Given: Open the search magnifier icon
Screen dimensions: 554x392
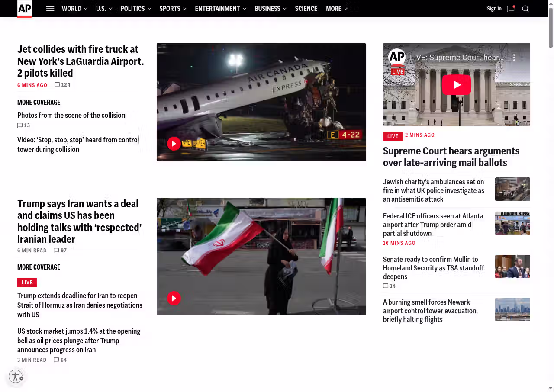Looking at the screenshot, I should [x=525, y=9].
